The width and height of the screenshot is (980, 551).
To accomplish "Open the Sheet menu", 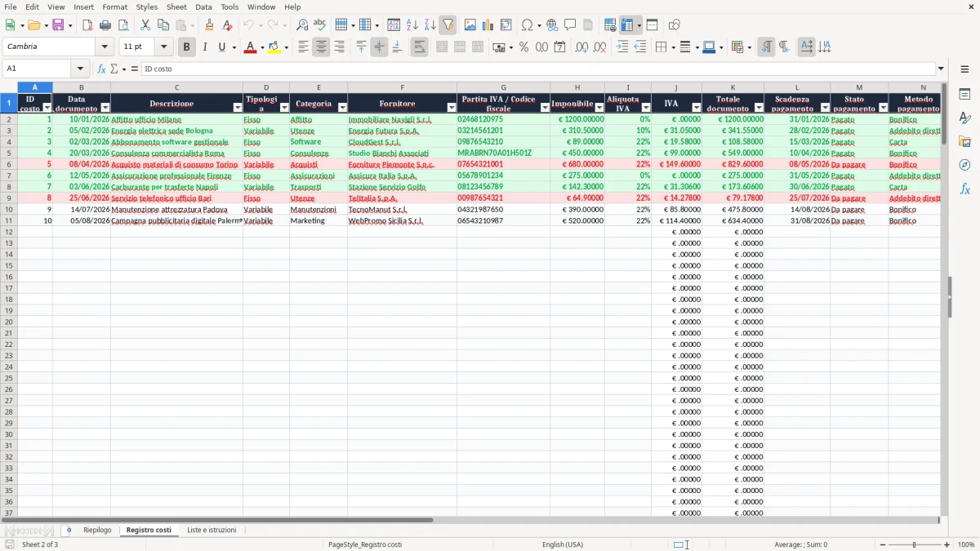I will point(176,7).
